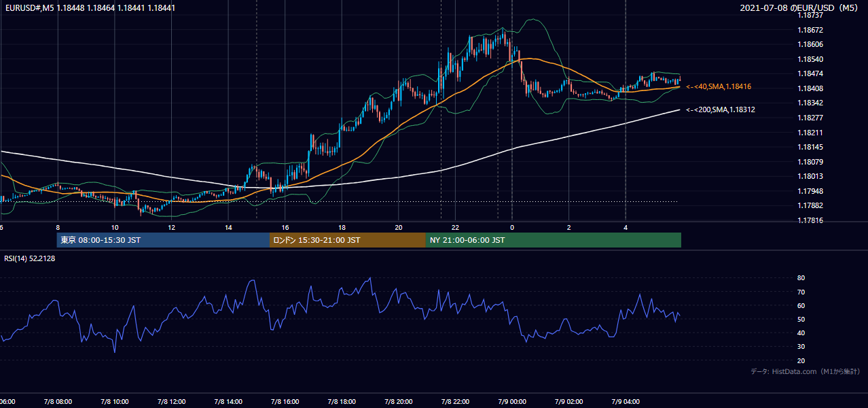Click the hour label 10 under price chart
Screen dimensions: 868x408
click(x=115, y=227)
